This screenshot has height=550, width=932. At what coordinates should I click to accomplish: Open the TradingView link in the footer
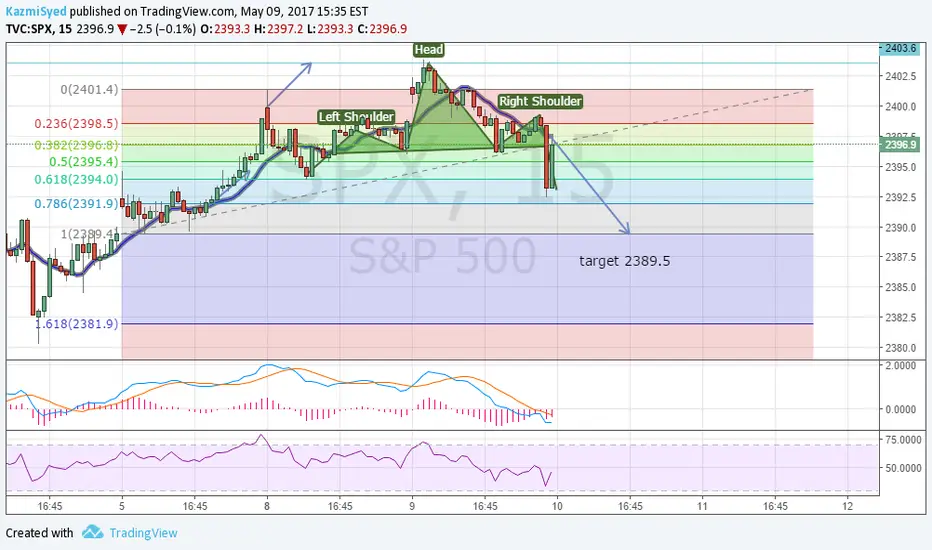(143, 533)
